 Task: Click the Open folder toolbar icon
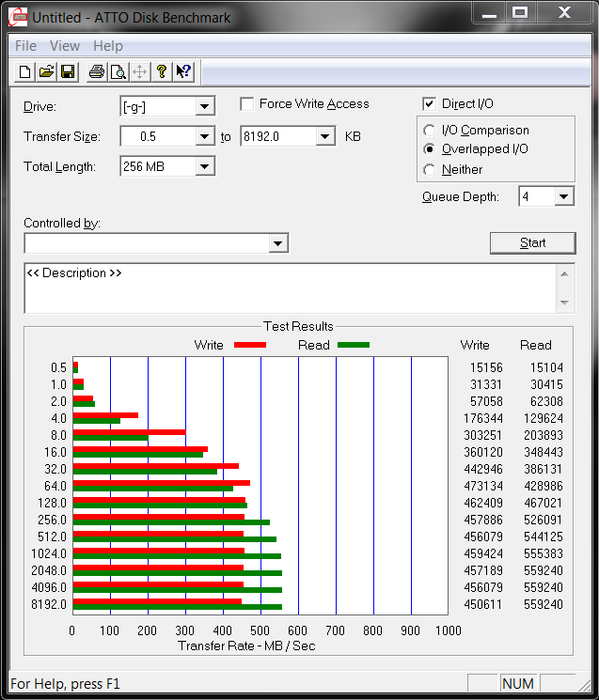point(46,72)
